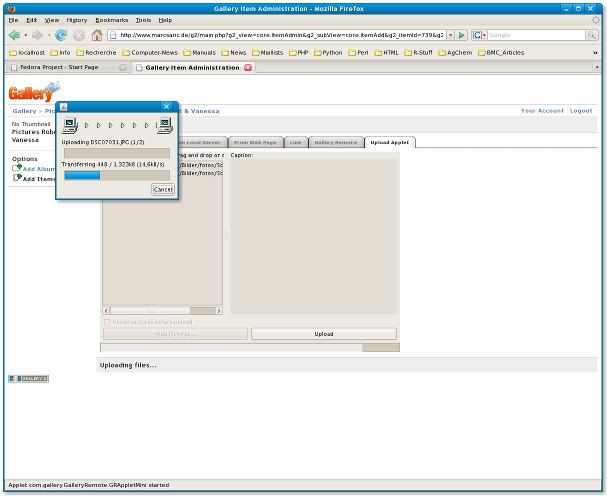Open the search engine selector dropdown

tap(480, 35)
